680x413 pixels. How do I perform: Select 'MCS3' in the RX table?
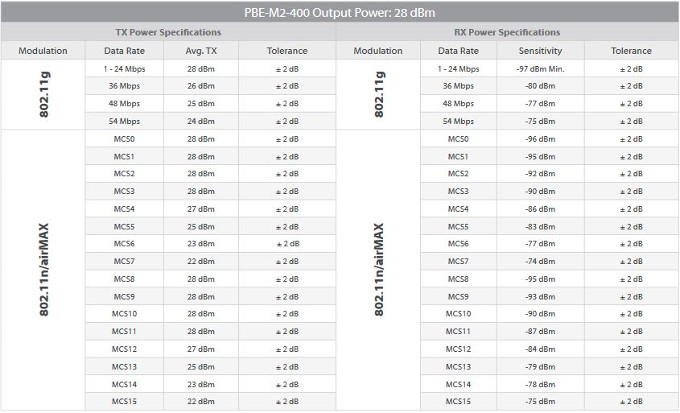pos(458,191)
